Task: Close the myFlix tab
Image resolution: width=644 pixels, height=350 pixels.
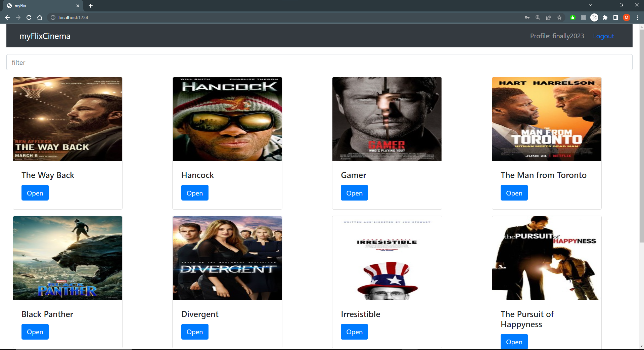Action: point(78,6)
